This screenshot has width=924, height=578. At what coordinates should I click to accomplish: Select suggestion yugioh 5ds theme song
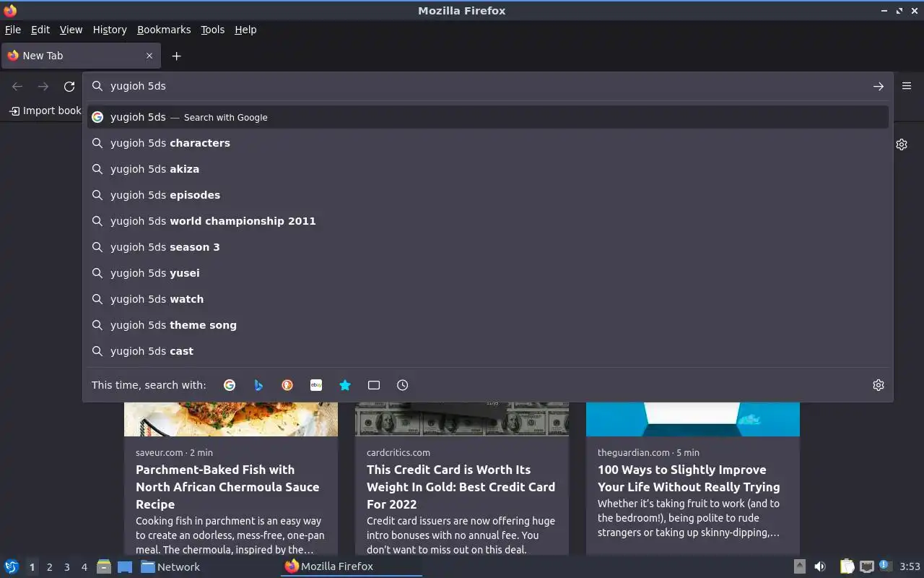pyautogui.click(x=487, y=325)
